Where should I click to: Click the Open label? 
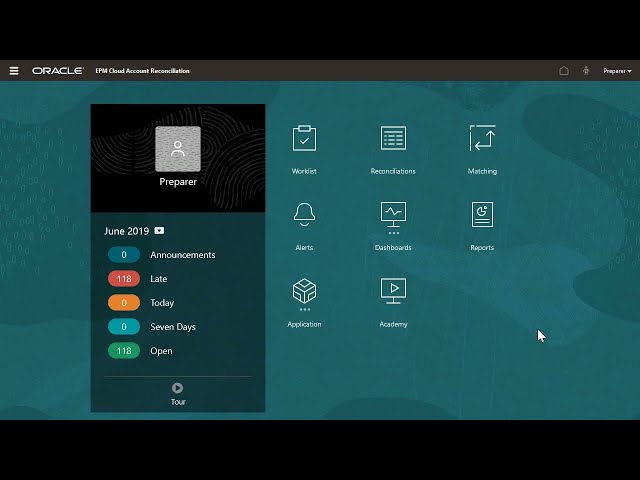(x=161, y=351)
